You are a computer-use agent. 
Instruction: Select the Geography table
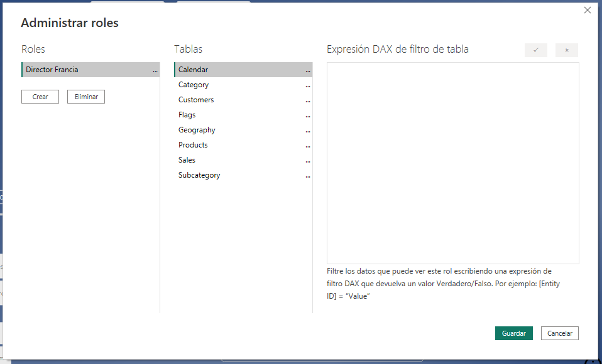tap(197, 130)
